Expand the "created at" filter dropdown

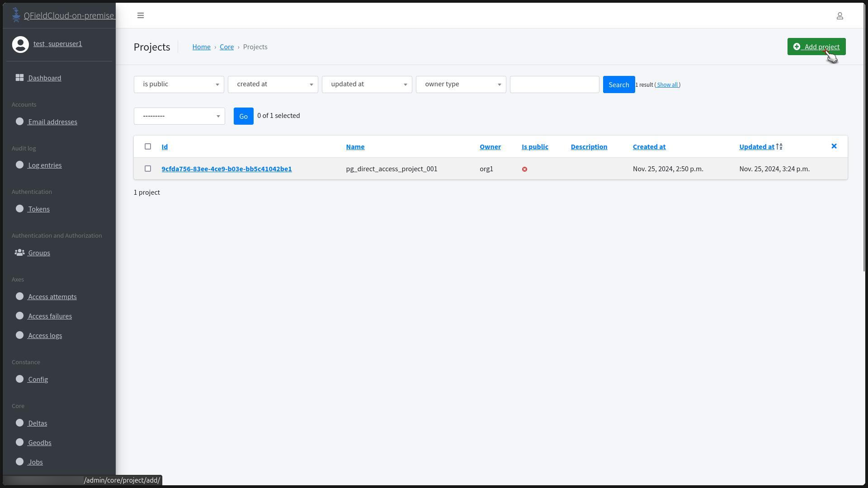273,84
